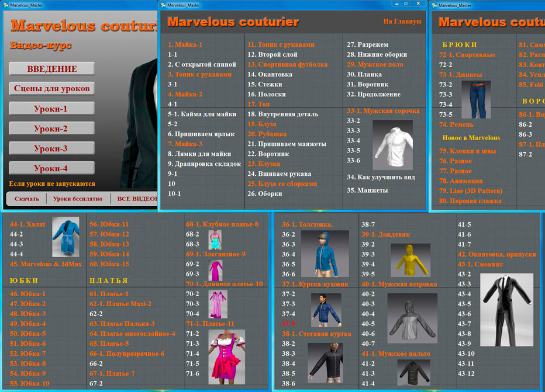
Task: Open lesson 4. Майка-2
Action: pyautogui.click(x=185, y=94)
